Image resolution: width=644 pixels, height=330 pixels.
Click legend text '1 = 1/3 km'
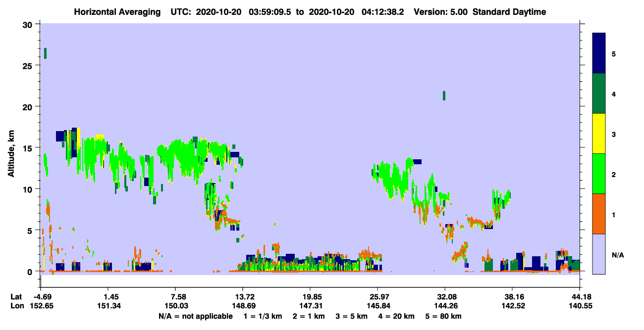[x=263, y=316]
